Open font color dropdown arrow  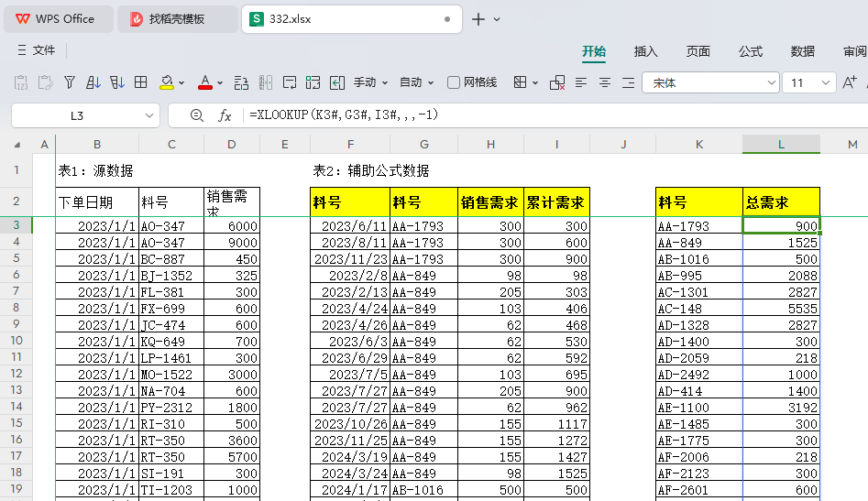[220, 83]
